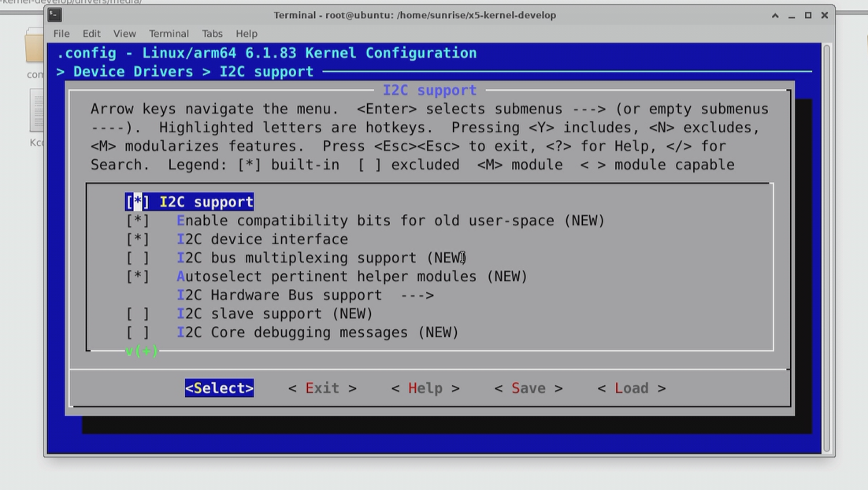Screen dimensions: 868x490
Task: Click the folder icon behind the terminal
Action: [x=34, y=46]
